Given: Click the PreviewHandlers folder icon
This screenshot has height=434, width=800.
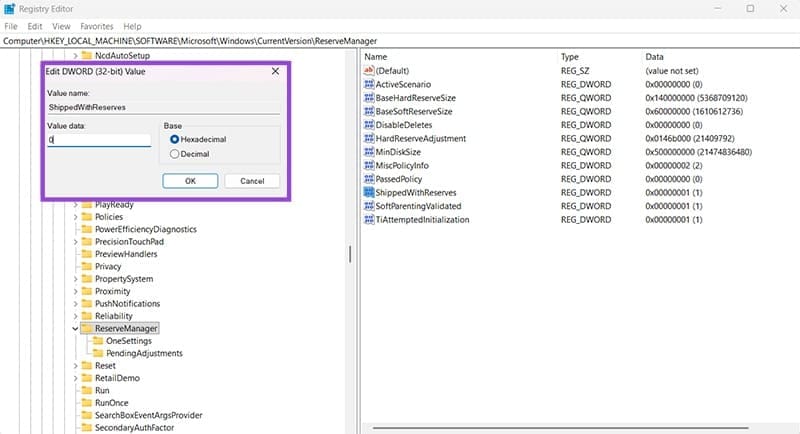Looking at the screenshot, I should [87, 254].
